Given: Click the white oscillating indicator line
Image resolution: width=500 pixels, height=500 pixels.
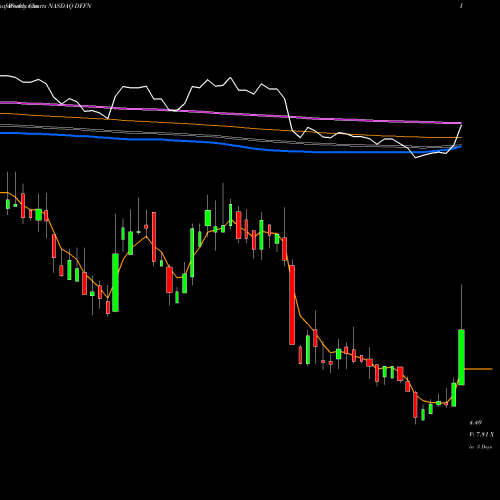Looking at the screenshot, I should point(230,78).
